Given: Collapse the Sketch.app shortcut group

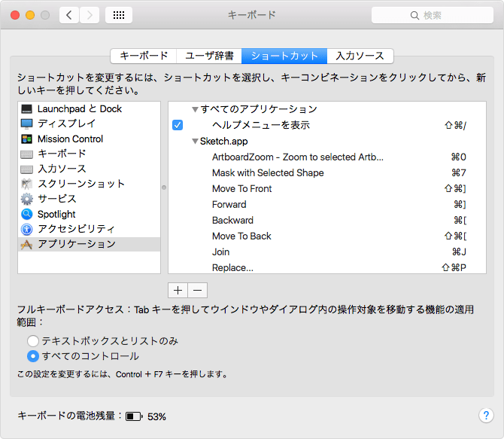Looking at the screenshot, I should (x=195, y=142).
